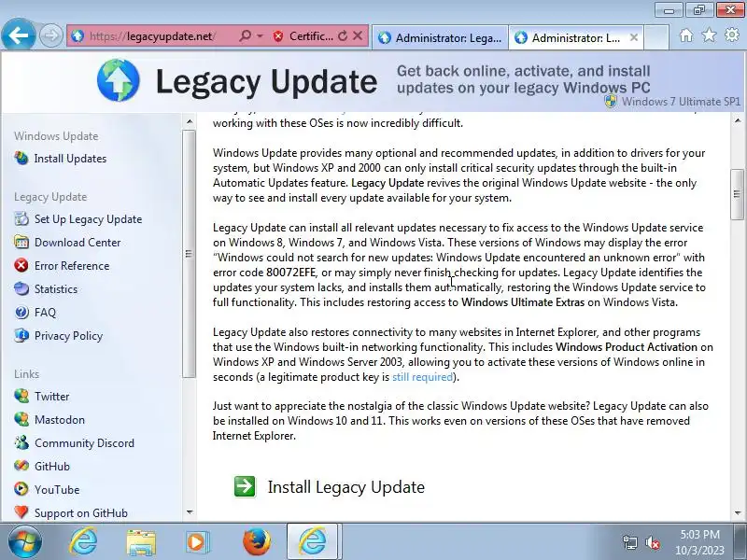Click the address bar search magnifier icon
This screenshot has width=747, height=560.
point(245,35)
